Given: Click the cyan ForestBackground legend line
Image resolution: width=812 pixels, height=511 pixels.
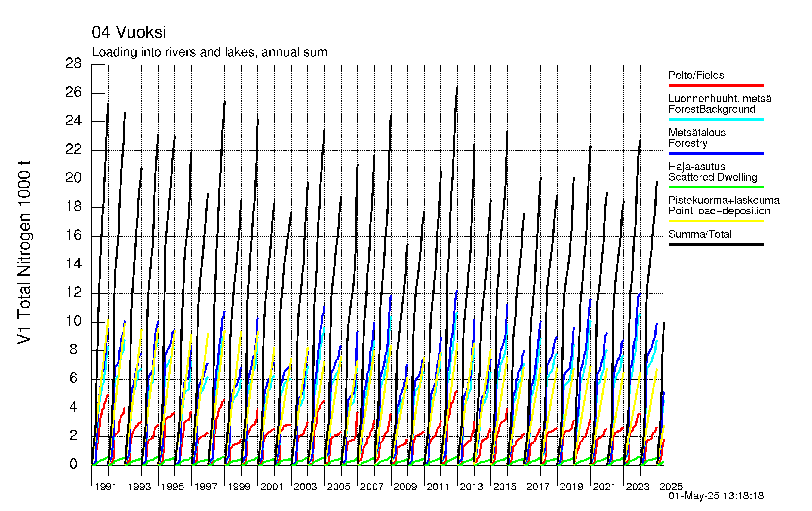Looking at the screenshot, I should click(716, 119).
